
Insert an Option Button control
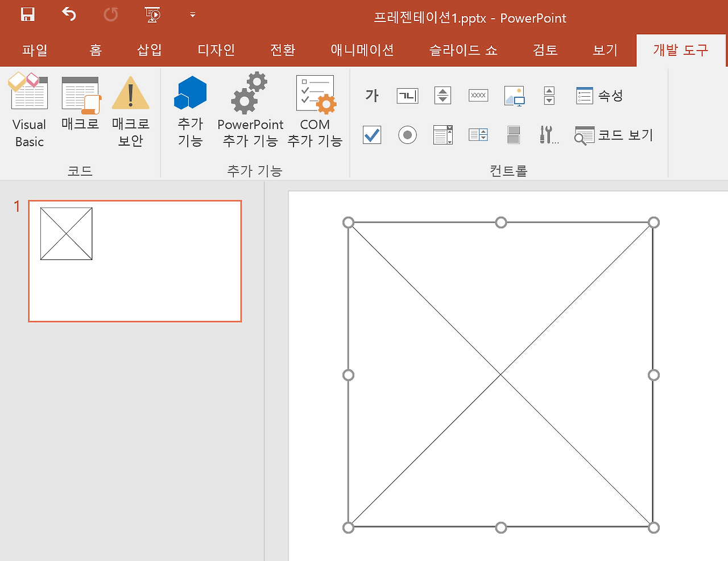(x=407, y=135)
